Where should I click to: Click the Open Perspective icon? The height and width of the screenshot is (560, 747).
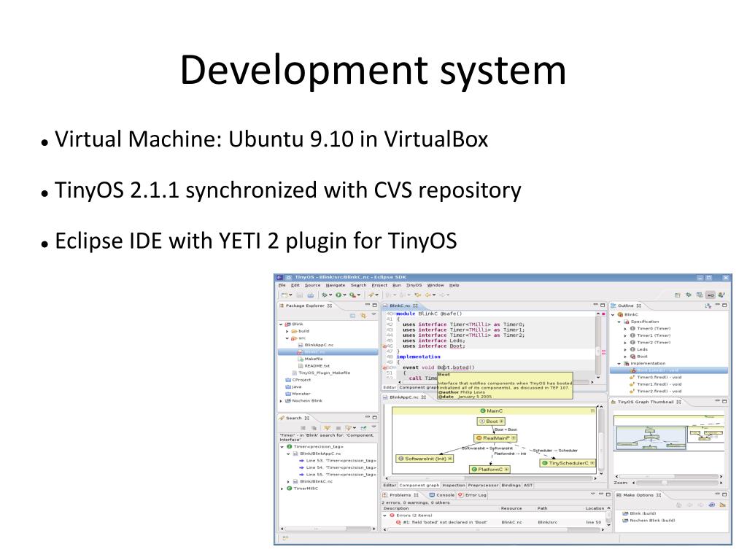(678, 295)
